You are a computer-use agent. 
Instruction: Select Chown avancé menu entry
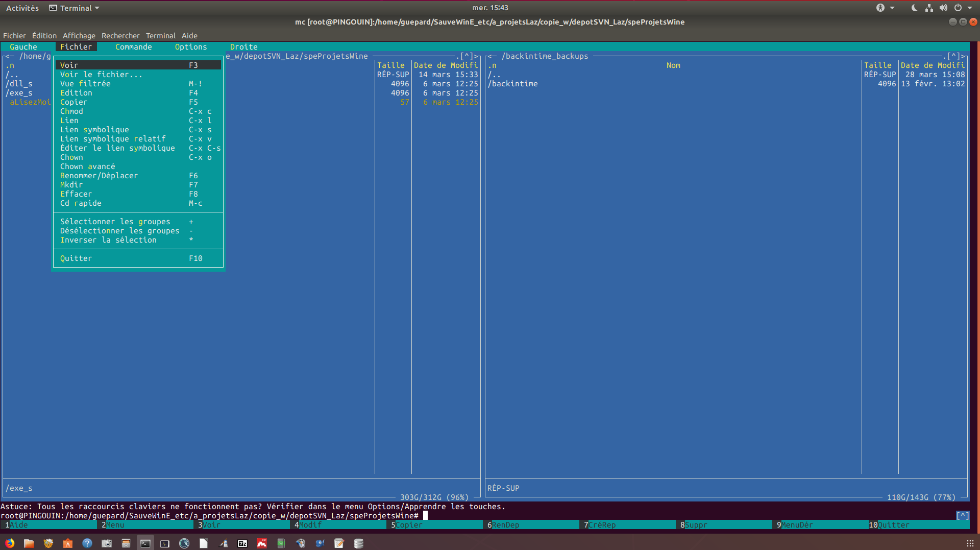click(x=138, y=166)
